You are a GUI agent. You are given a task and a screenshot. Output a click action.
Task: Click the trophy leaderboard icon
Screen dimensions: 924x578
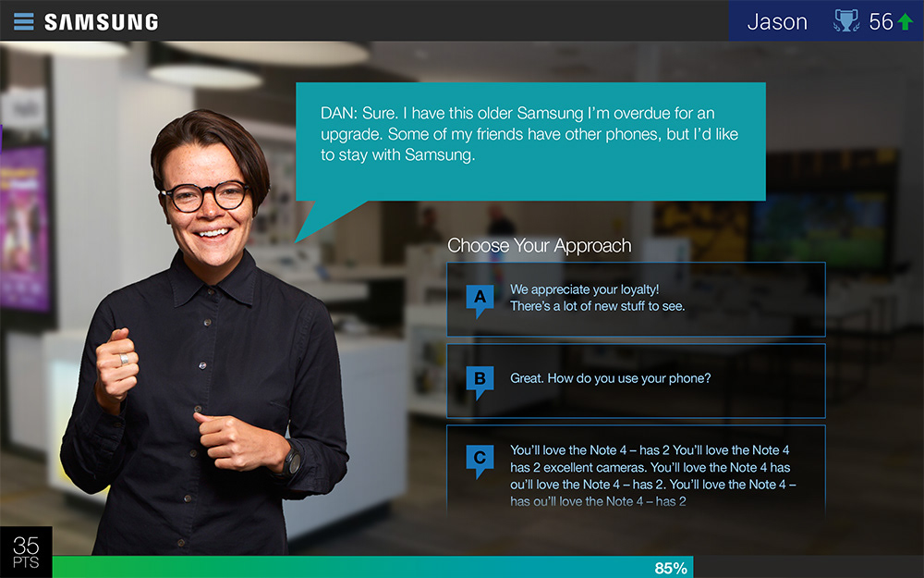tap(845, 21)
